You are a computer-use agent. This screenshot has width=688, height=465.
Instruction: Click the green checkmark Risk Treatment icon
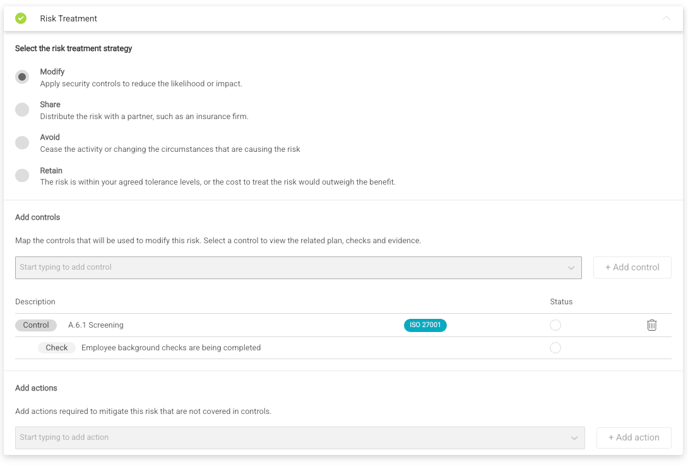[21, 18]
